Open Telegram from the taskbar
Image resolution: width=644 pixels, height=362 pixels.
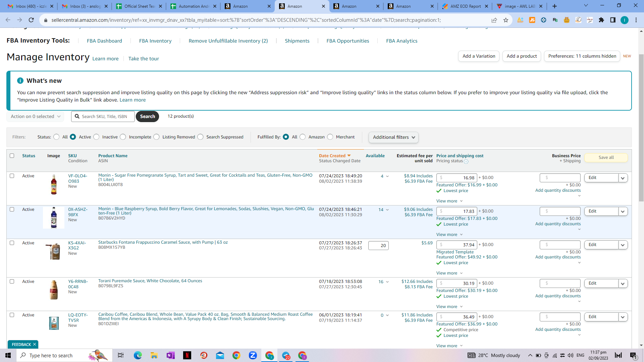pos(286,355)
